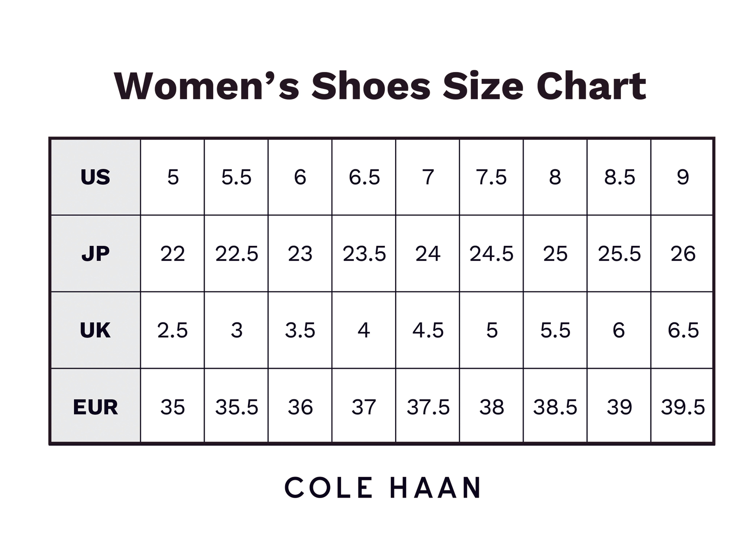
Task: Select JP size 26 cell
Action: click(x=683, y=254)
